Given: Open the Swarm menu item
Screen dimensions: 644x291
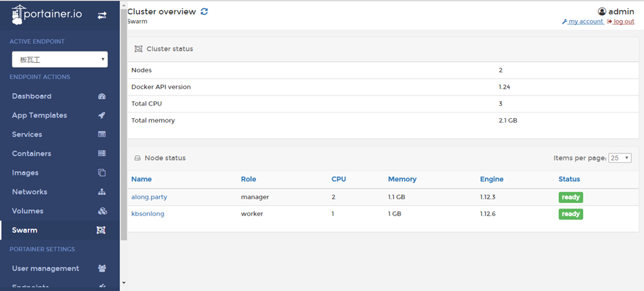Looking at the screenshot, I should pyautogui.click(x=25, y=230).
